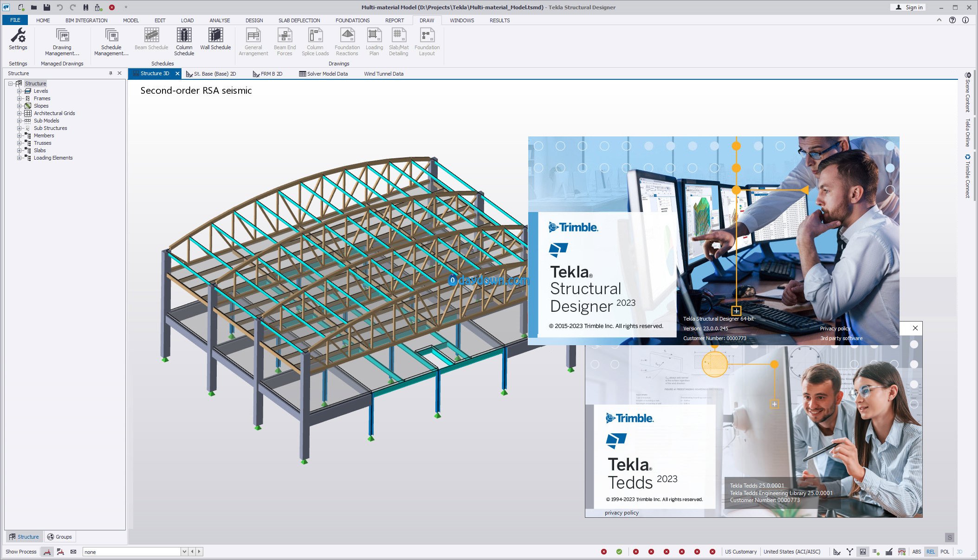This screenshot has height=560, width=978.
Task: Open privacy policy link in Tedds splash
Action: point(622,513)
